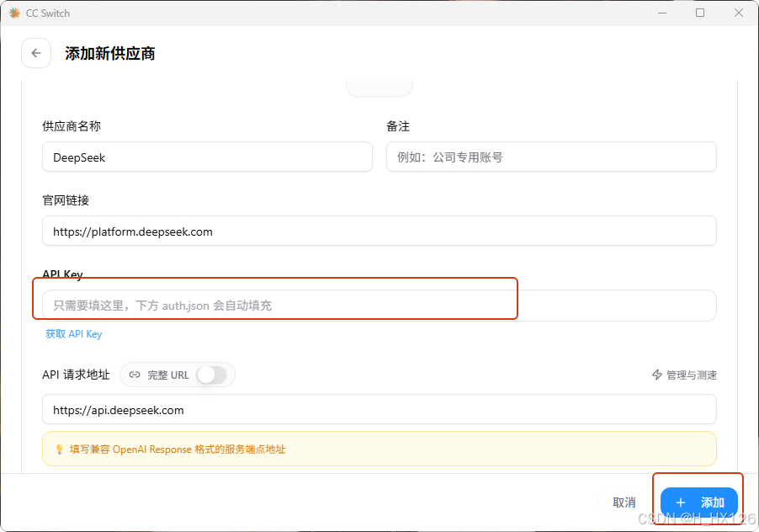Click the API Key input field
The width and height of the screenshot is (759, 532).
tap(379, 306)
